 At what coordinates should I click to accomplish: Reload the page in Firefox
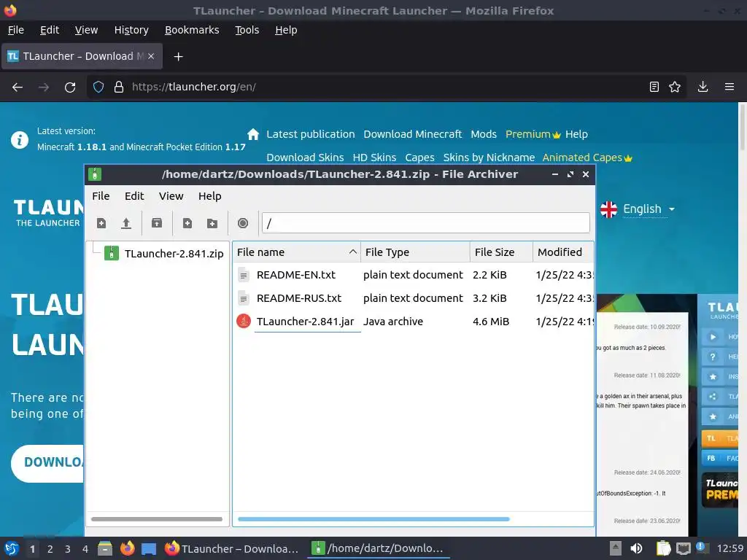70,87
